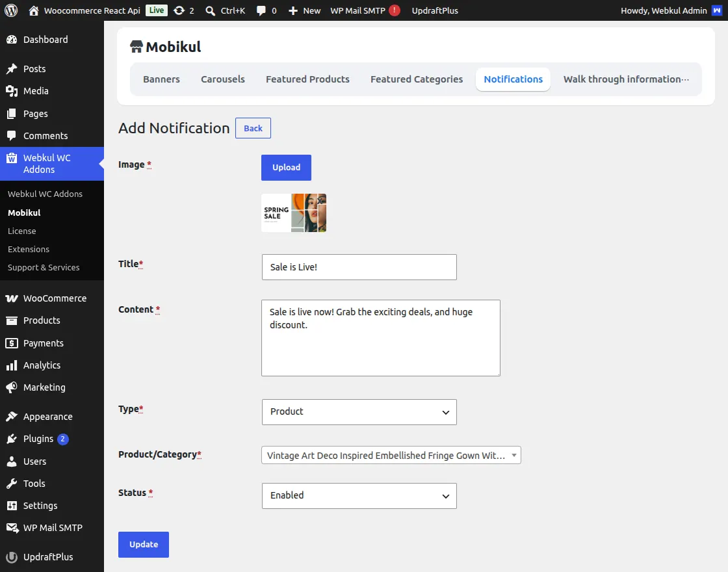Click the Media icon in sidebar
The width and height of the screenshot is (728, 572).
click(12, 91)
